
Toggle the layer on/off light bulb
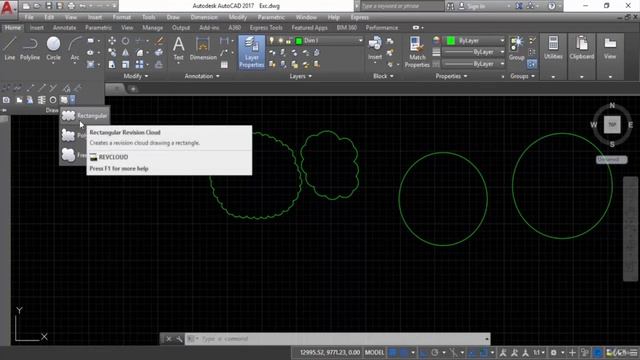[x=271, y=40]
